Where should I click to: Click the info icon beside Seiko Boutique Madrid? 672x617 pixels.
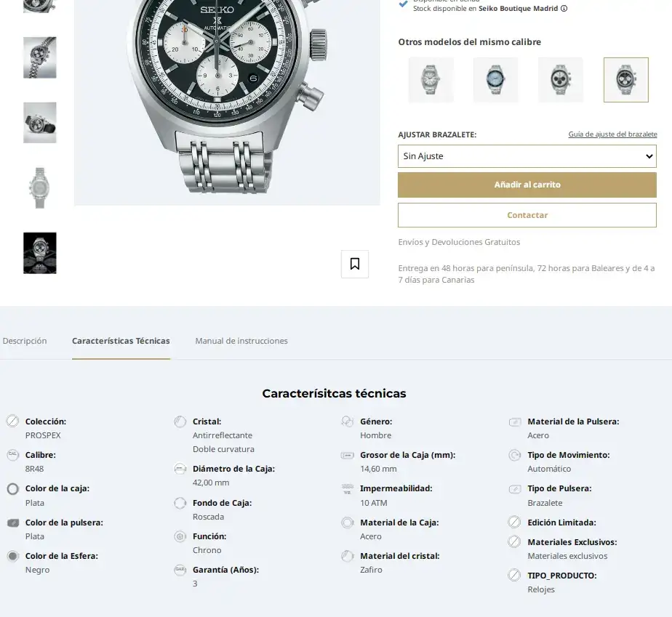(564, 8)
